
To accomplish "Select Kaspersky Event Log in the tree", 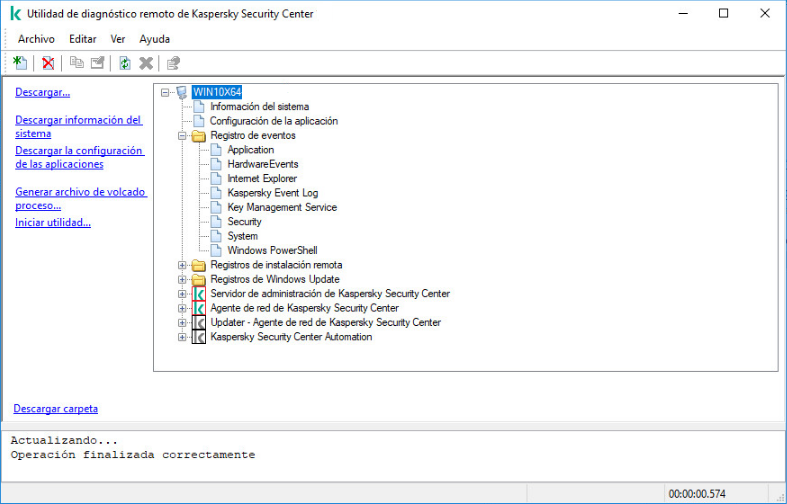I will (272, 193).
